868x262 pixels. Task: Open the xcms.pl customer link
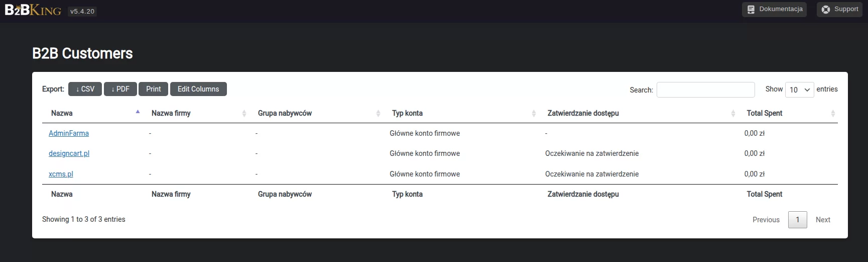[61, 174]
